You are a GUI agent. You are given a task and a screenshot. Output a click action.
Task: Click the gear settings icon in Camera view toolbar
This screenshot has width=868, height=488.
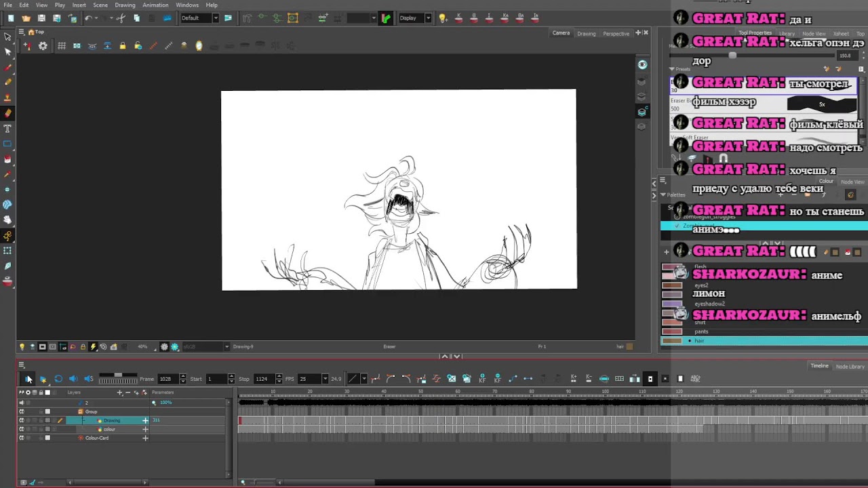(x=43, y=46)
